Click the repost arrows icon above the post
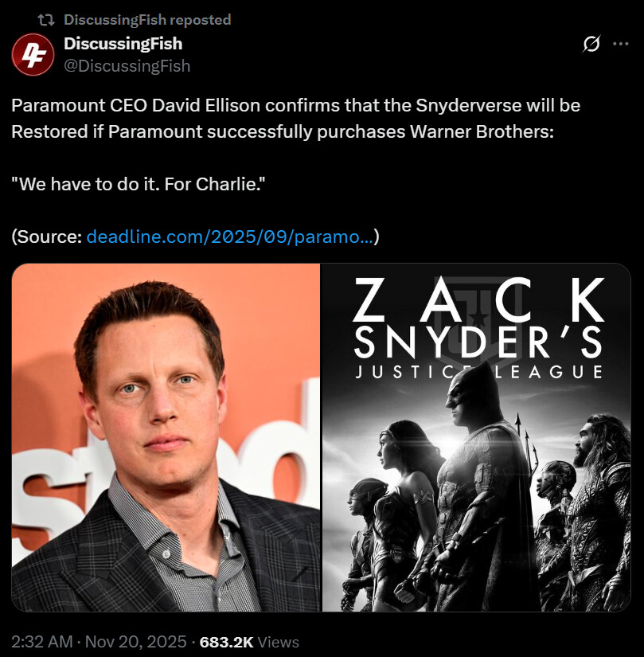The width and height of the screenshot is (644, 657). coord(45,20)
